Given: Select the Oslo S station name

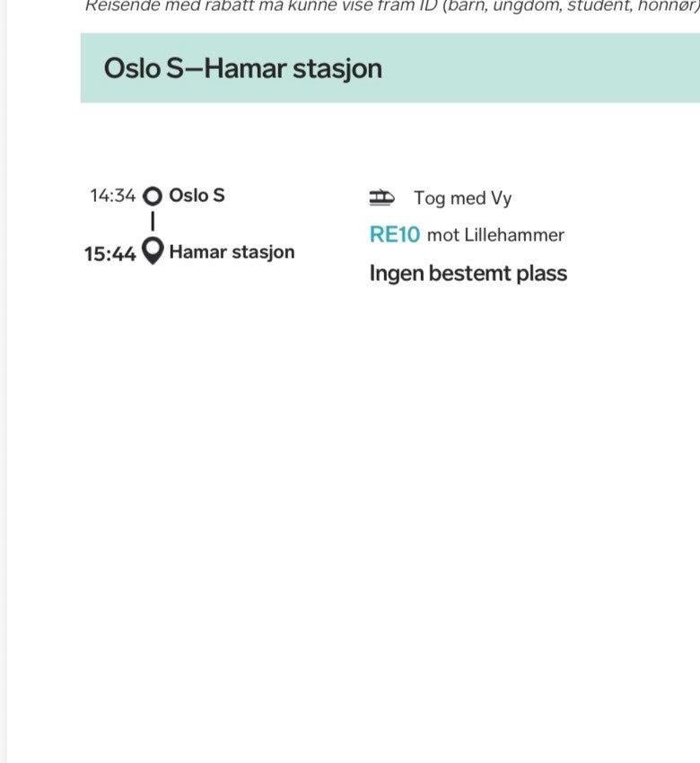Looking at the screenshot, I should [197, 196].
